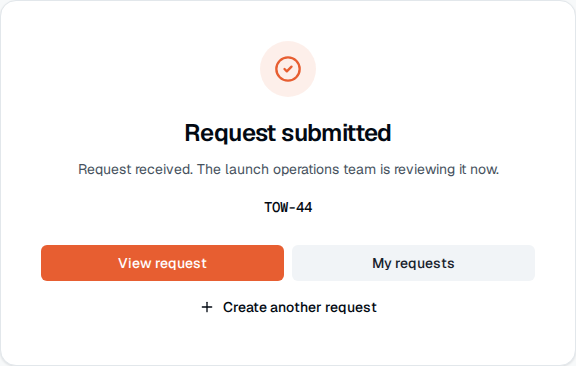
Task: Click the number 44 in the request ID
Action: [304, 208]
